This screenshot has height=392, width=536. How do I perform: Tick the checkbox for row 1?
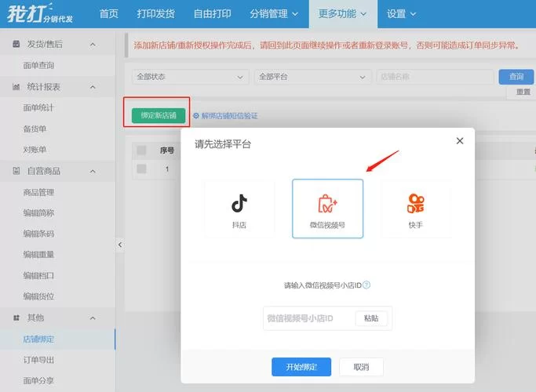coord(141,169)
